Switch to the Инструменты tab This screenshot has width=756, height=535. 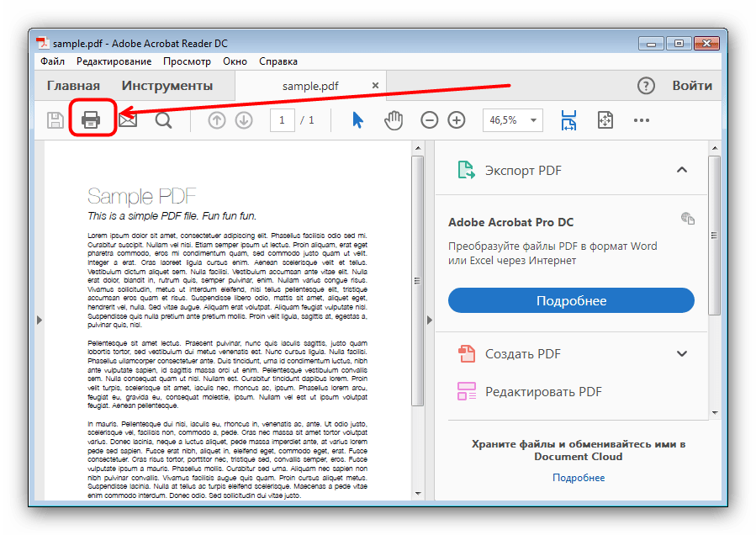[167, 86]
